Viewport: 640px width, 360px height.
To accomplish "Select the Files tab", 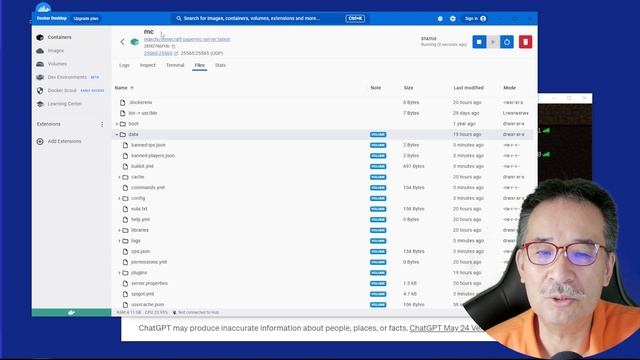I will click(x=200, y=65).
